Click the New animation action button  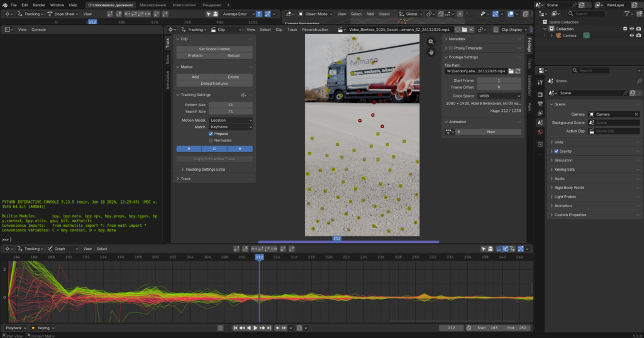pos(491,132)
